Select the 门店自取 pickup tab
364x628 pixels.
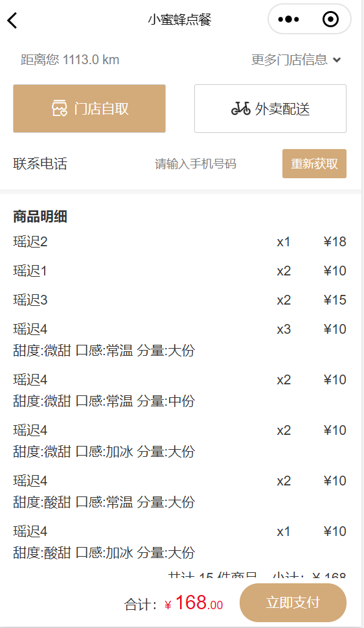[x=89, y=108]
